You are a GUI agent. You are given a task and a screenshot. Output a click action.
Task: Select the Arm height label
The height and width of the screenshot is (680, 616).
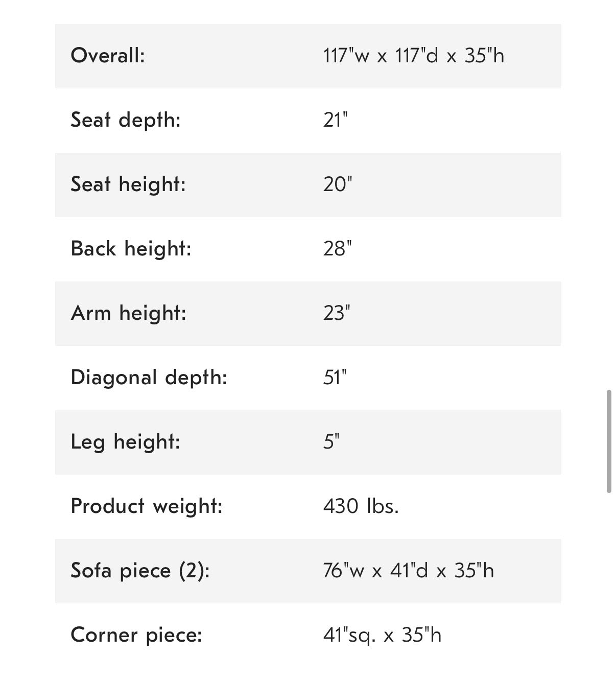click(129, 313)
